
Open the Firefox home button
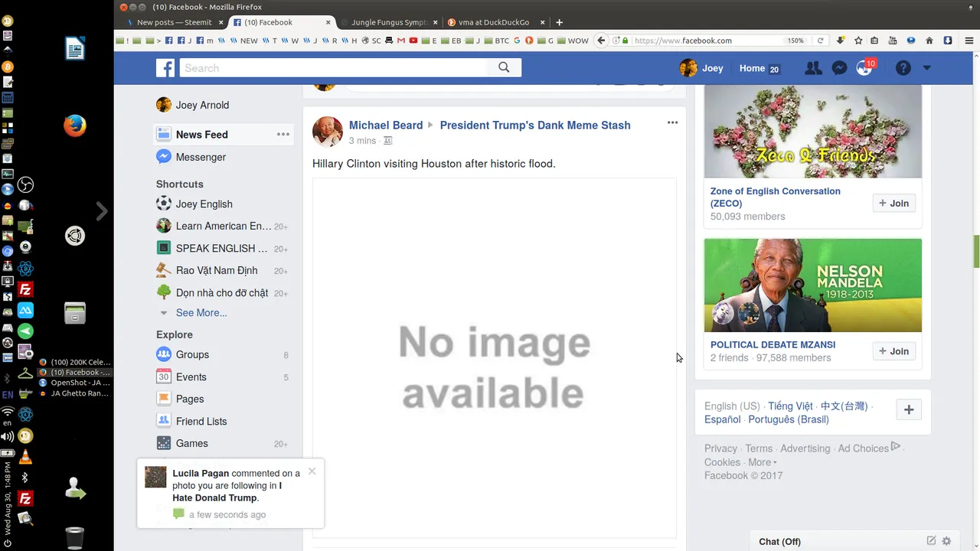(x=929, y=41)
